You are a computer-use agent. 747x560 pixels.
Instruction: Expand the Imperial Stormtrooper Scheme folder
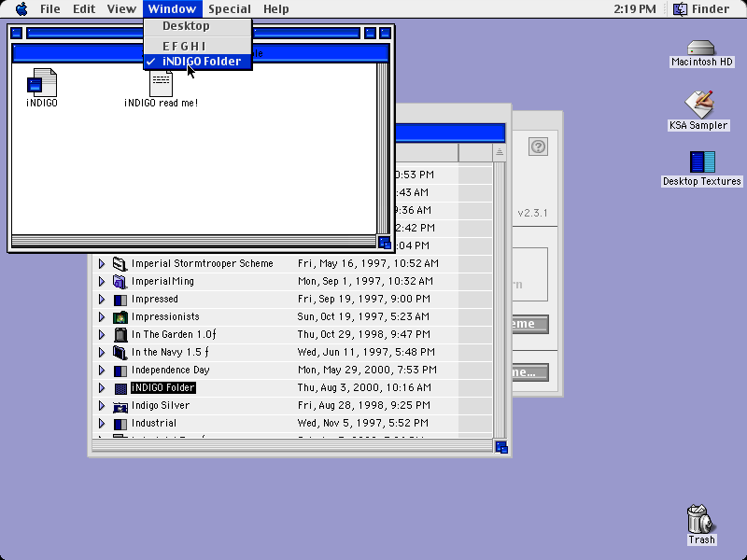[x=102, y=264]
